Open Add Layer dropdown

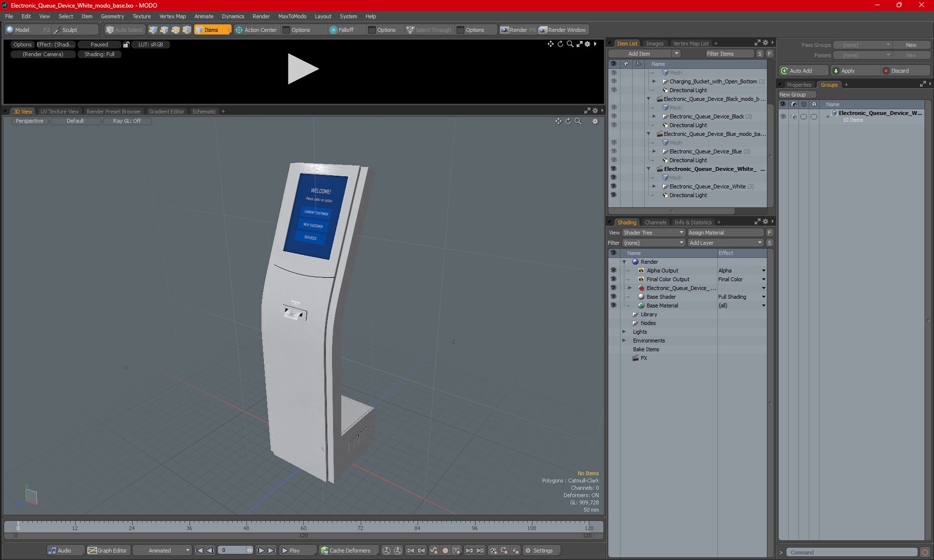[x=725, y=243]
